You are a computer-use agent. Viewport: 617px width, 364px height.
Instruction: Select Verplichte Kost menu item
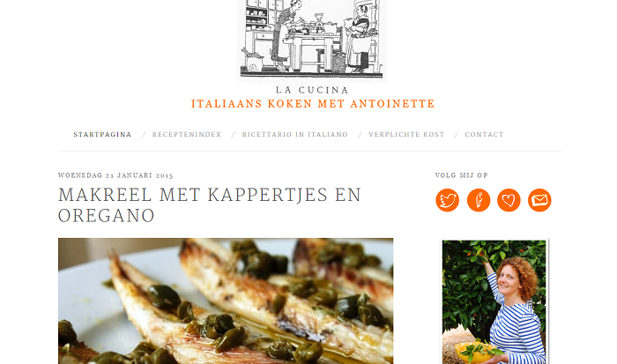[406, 135]
